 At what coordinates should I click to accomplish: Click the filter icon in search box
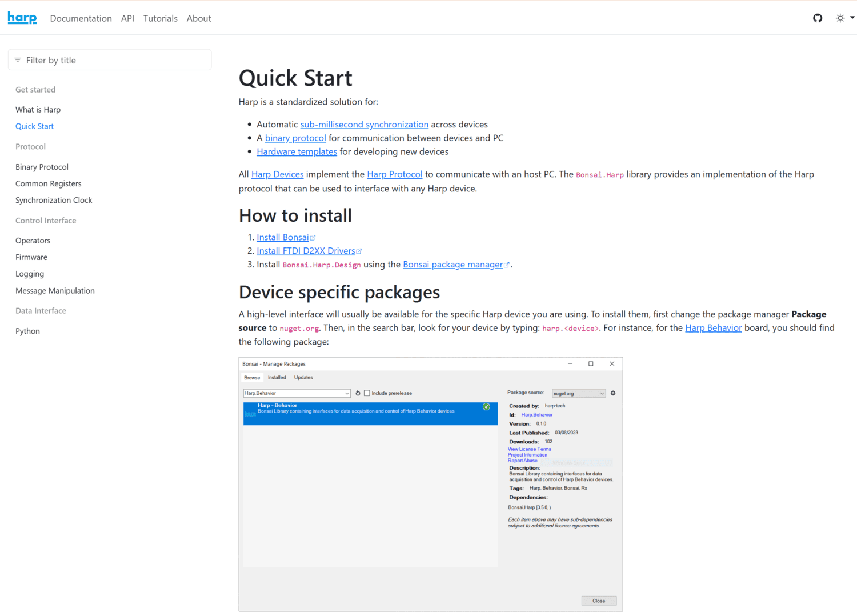tap(18, 60)
